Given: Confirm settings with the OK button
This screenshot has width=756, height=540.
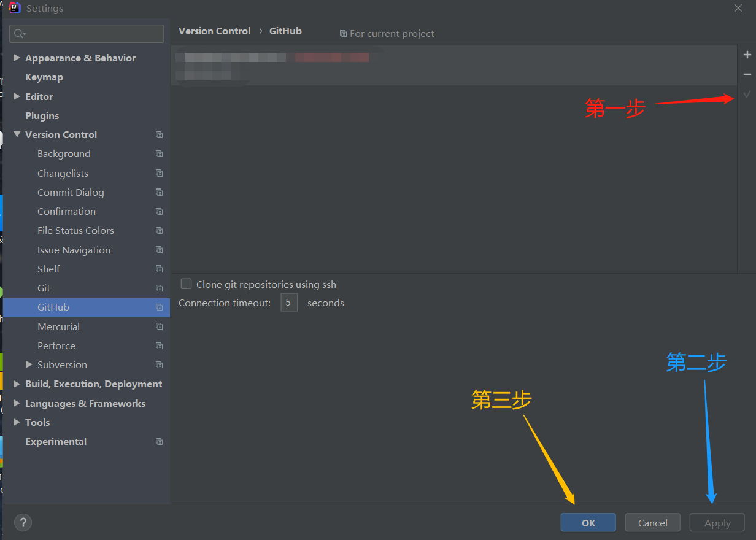Looking at the screenshot, I should point(588,523).
